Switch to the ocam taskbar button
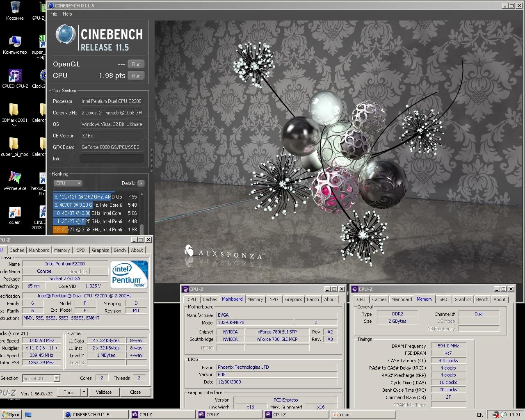The image size is (525, 420). [x=363, y=415]
